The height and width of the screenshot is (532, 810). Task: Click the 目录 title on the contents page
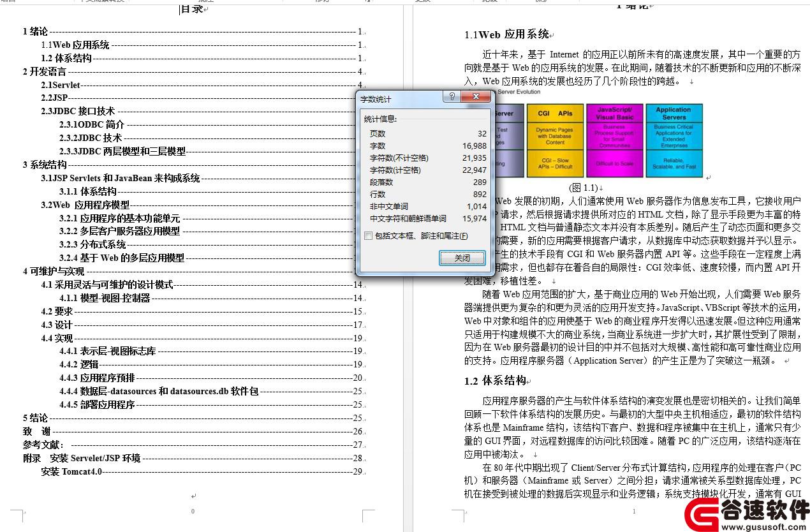tap(192, 9)
